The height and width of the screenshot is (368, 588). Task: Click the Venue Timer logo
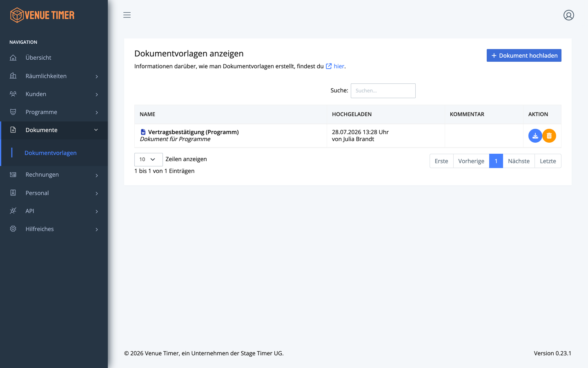42,15
